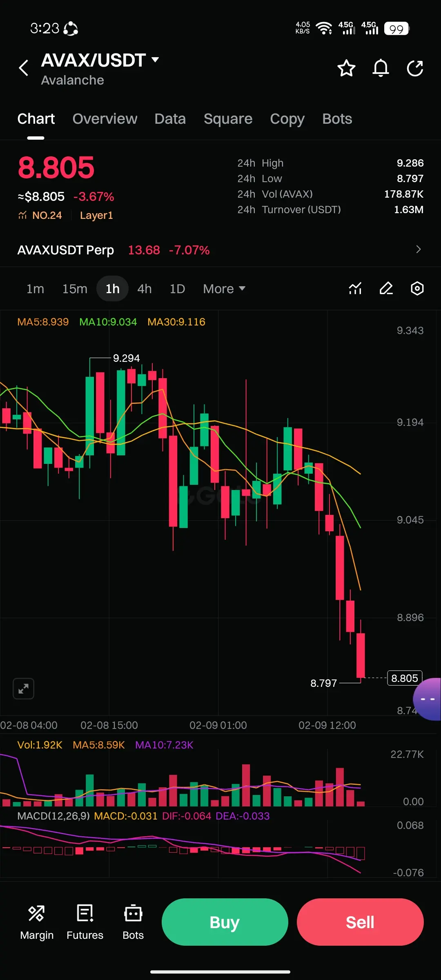Tap the MA5:8.939 indicator label
This screenshot has height=980, width=441.
tap(43, 322)
